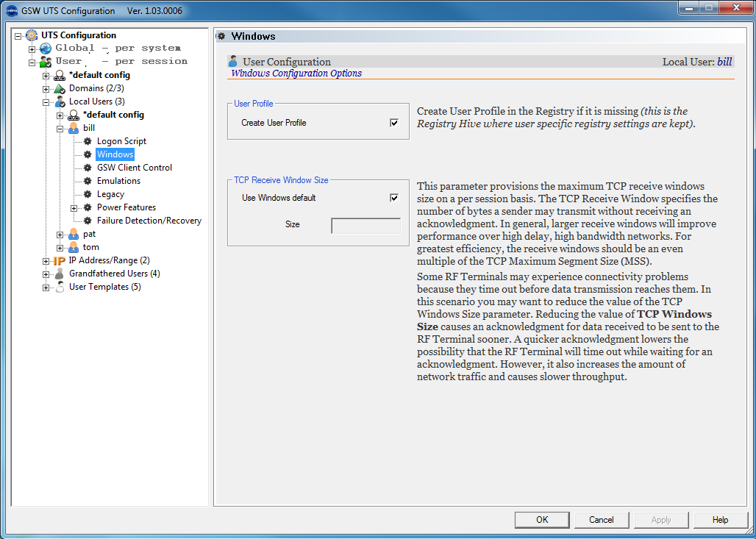The height and width of the screenshot is (539, 756).
Task: Click the OK button
Action: [x=542, y=520]
